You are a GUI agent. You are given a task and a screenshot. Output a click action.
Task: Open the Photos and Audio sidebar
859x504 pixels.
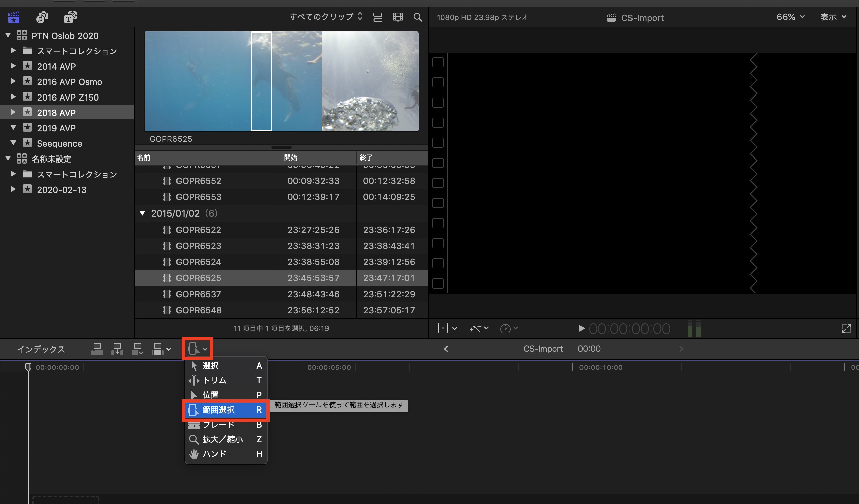[x=42, y=17]
